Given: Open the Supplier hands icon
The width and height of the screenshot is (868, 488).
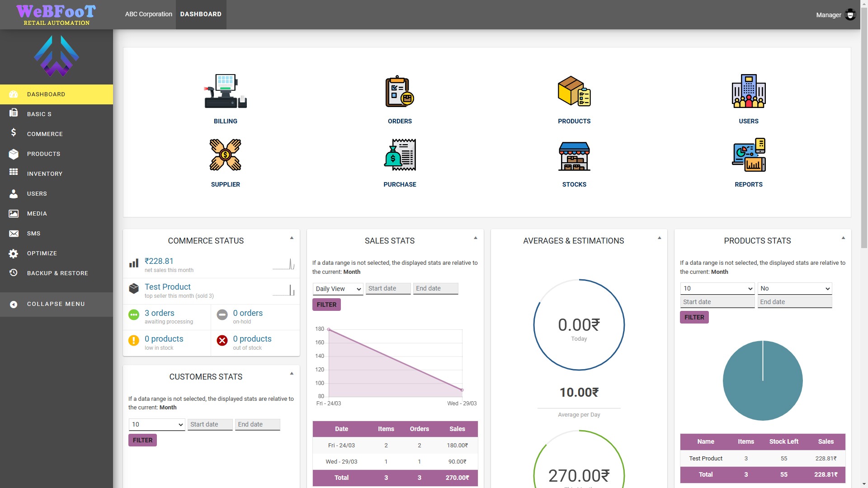Looking at the screenshot, I should [x=225, y=155].
